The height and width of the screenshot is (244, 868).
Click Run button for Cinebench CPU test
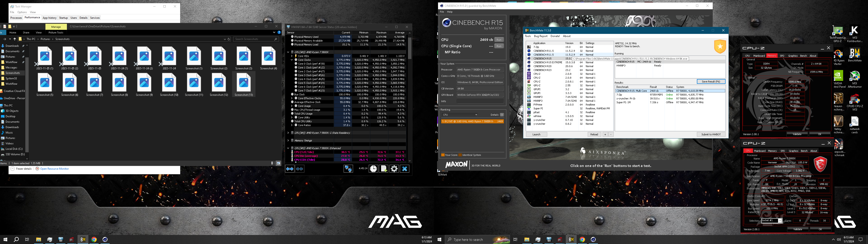[x=499, y=40]
